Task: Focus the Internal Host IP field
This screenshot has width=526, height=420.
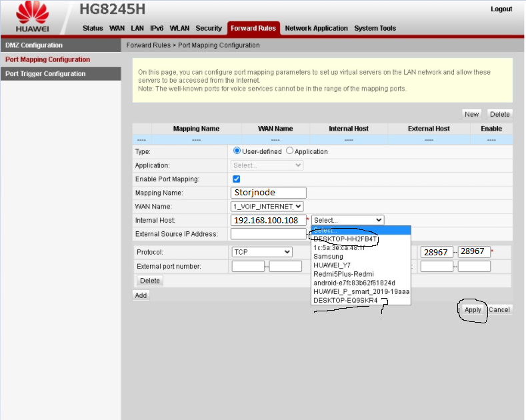Action: pyautogui.click(x=267, y=220)
